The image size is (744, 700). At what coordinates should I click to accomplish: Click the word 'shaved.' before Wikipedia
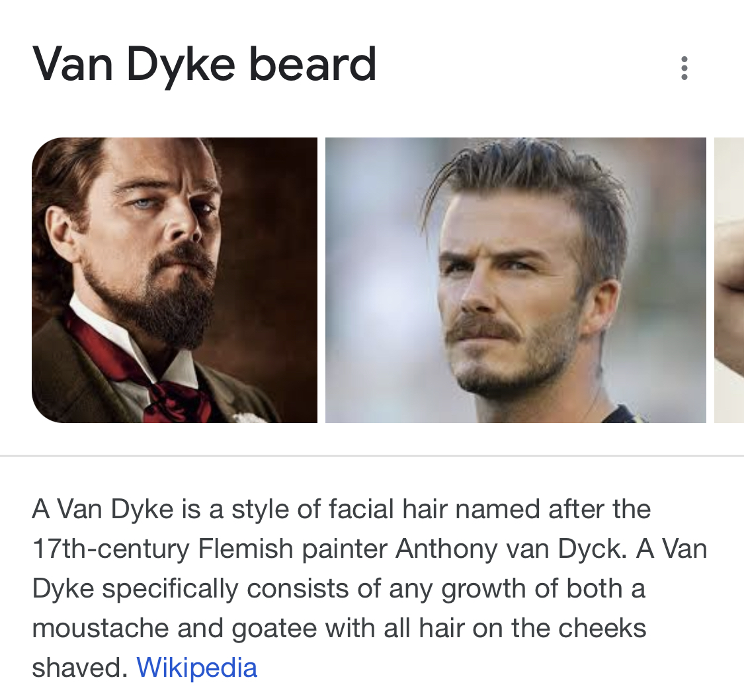click(x=79, y=668)
